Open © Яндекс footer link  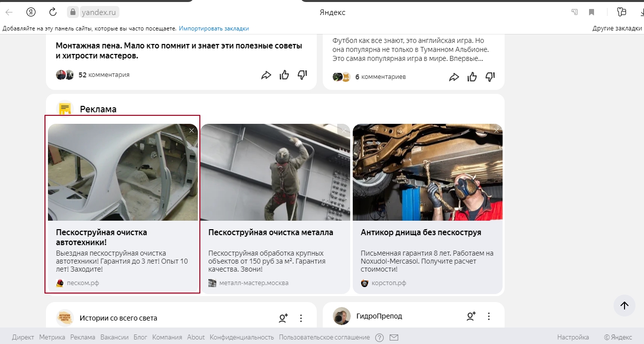(x=618, y=338)
